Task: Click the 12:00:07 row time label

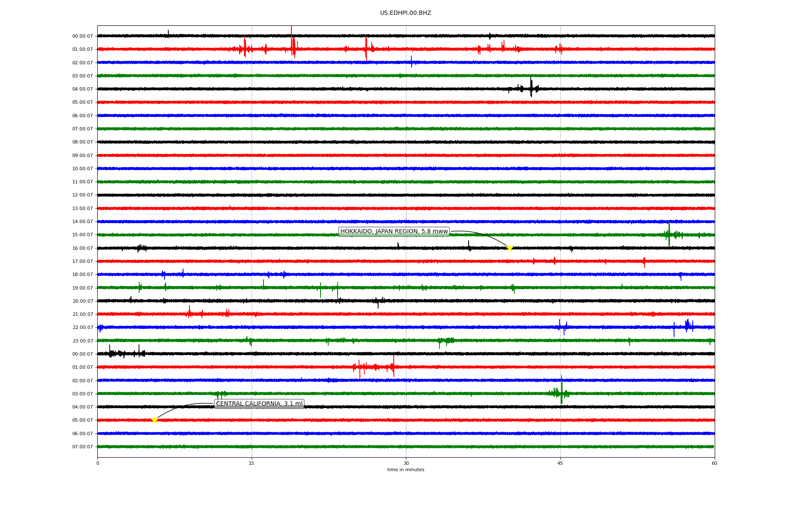Action: tap(82, 195)
